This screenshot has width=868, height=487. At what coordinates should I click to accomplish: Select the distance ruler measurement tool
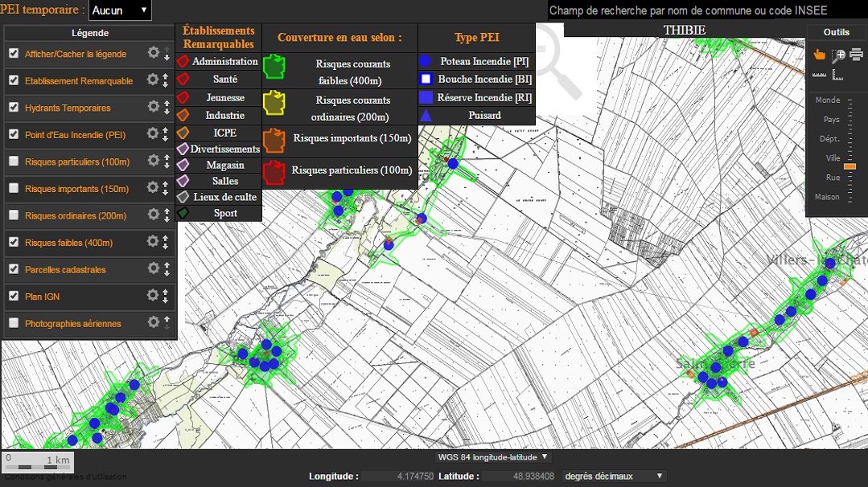coord(819,75)
